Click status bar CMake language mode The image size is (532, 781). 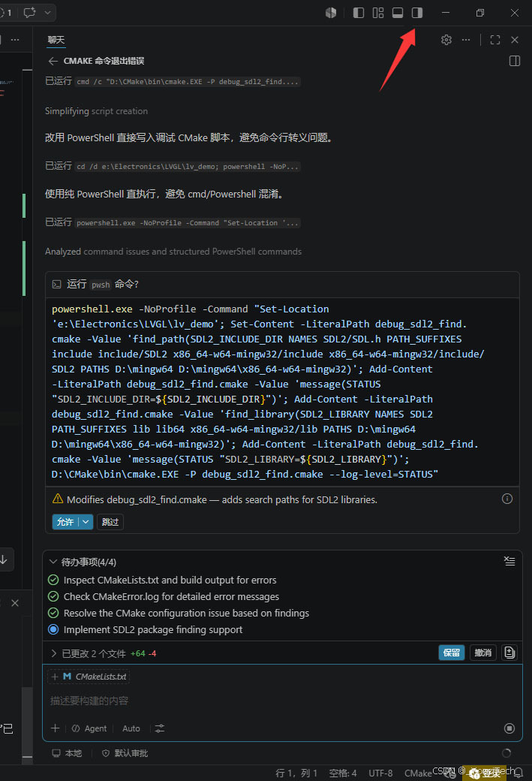coord(418,773)
